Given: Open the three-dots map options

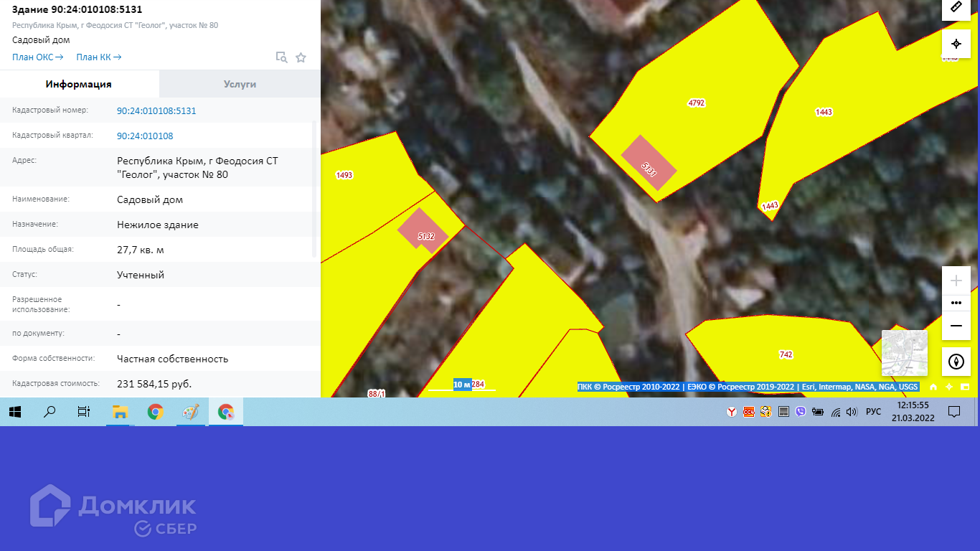Looking at the screenshot, I should (x=956, y=303).
